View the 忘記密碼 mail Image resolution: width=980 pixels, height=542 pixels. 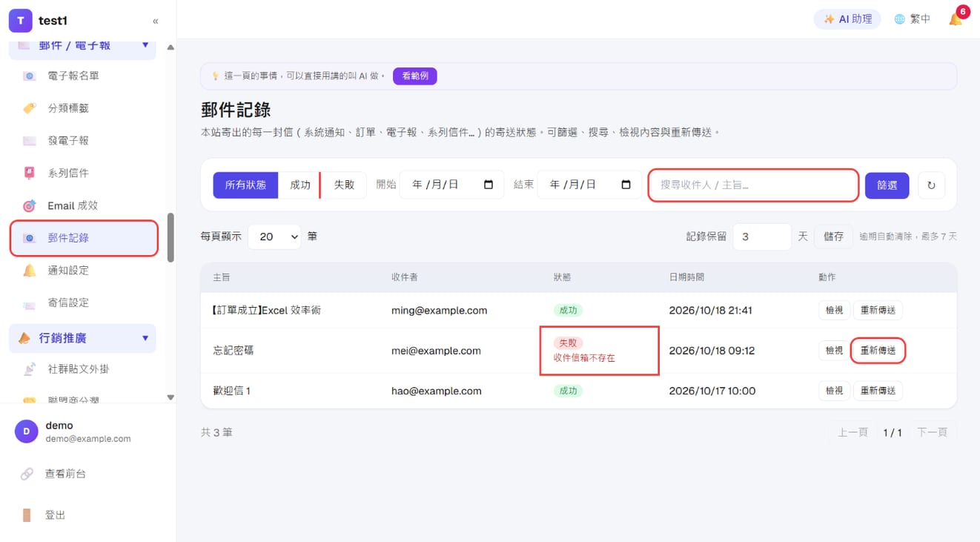(834, 351)
